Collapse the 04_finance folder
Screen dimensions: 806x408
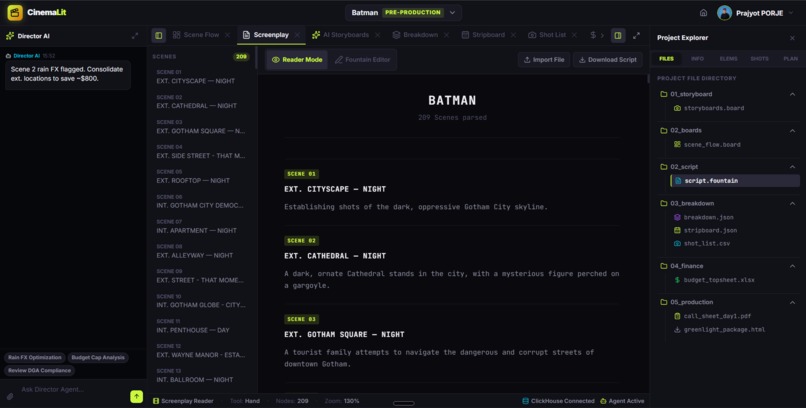(792, 266)
